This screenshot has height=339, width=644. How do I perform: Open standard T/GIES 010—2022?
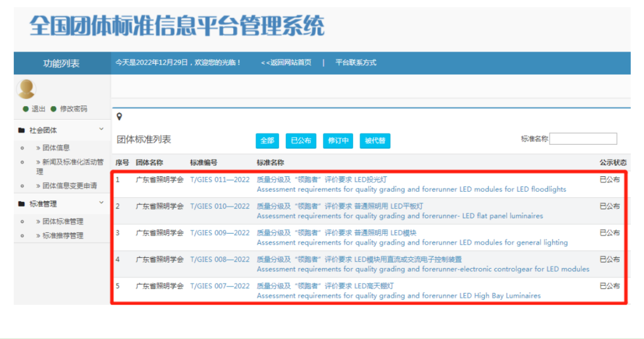tap(219, 206)
